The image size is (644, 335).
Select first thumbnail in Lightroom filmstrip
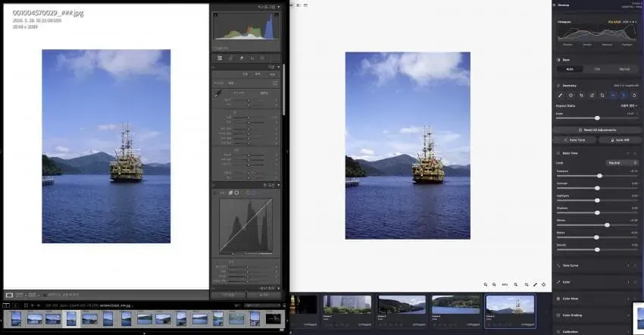(x=16, y=318)
